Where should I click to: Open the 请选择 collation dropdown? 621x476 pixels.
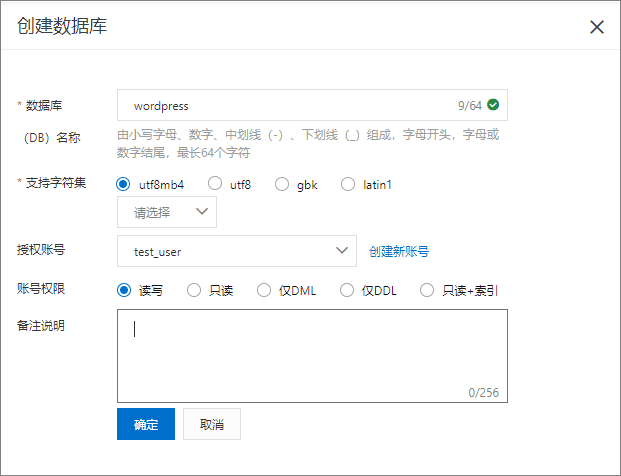tap(167, 212)
